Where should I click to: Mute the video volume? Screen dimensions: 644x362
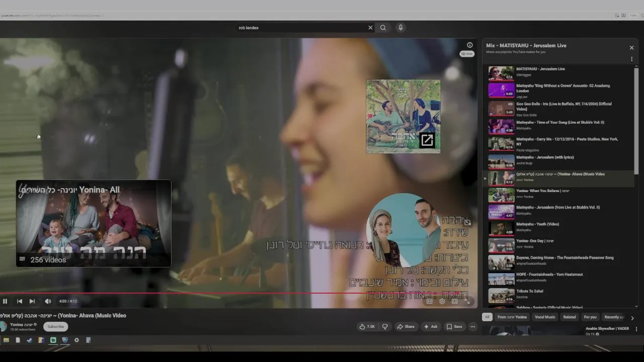[48, 301]
